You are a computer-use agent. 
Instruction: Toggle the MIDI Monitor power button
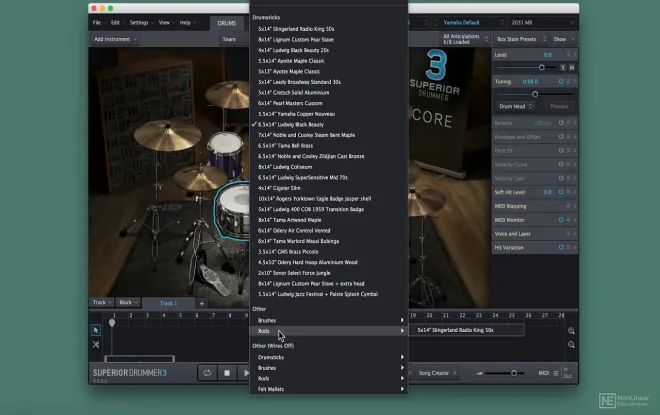coord(561,220)
